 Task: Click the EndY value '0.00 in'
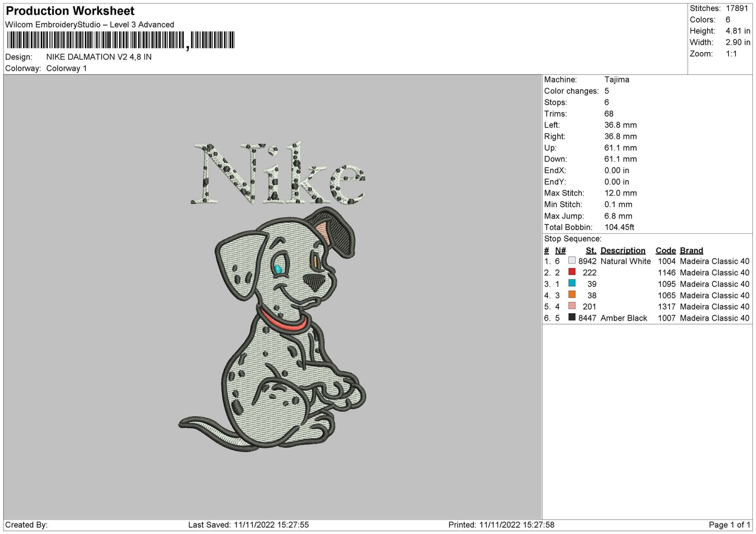pyautogui.click(x=617, y=182)
